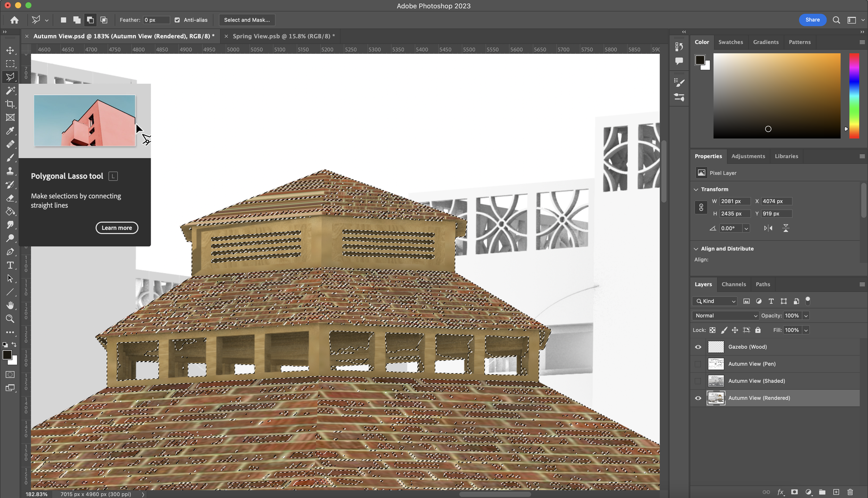Click the hue slider strip
The width and height of the screenshot is (868, 498).
[854, 96]
